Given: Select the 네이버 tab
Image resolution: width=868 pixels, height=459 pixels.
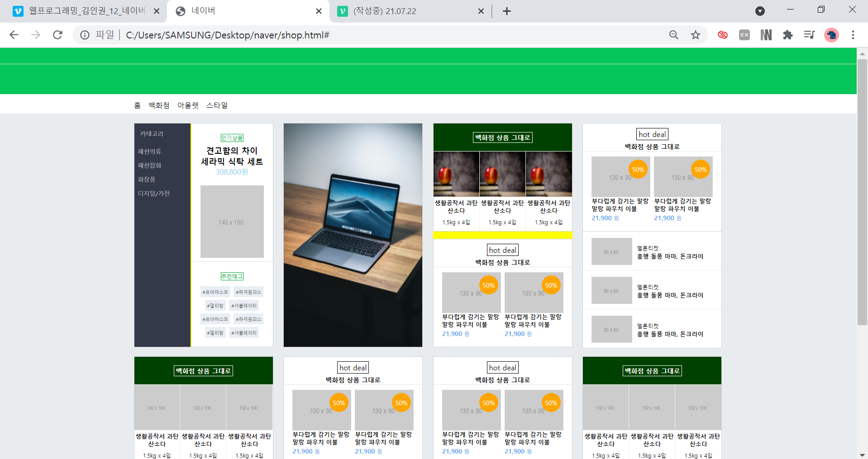Looking at the screenshot, I should tap(249, 11).
